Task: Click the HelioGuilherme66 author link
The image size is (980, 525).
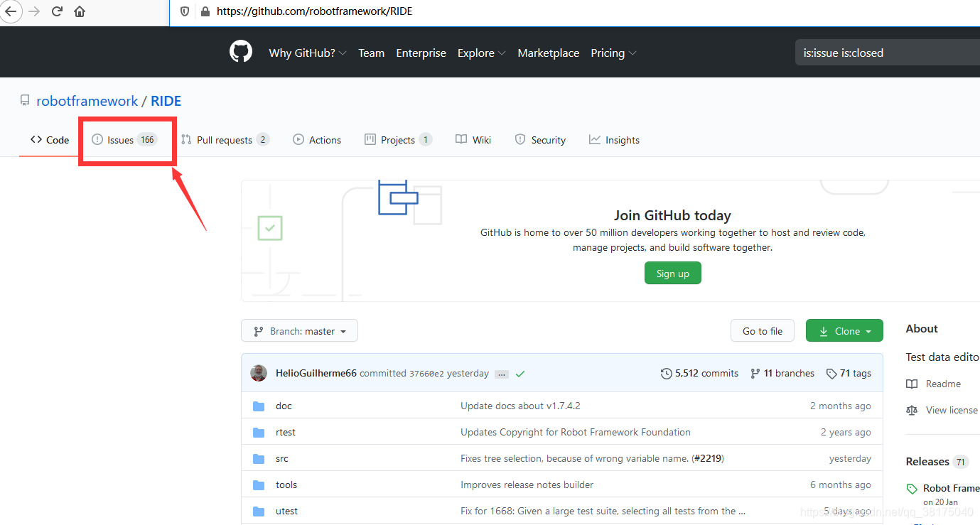Action: coord(316,374)
